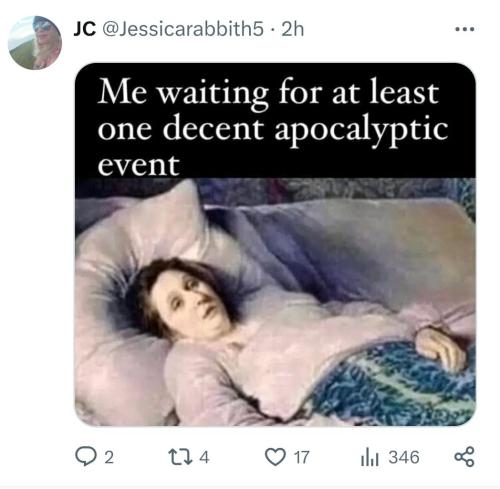Open the three-dot more options menu
The width and height of the screenshot is (500, 489).
(x=465, y=29)
